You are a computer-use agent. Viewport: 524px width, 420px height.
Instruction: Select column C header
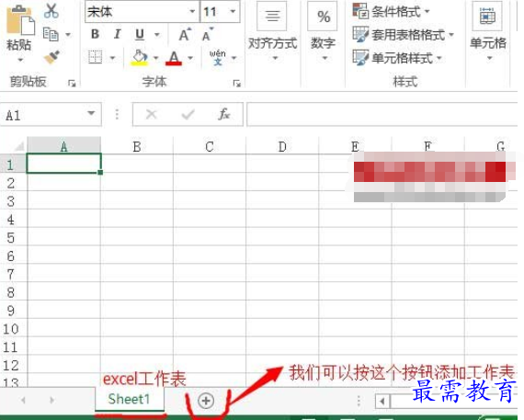pos(210,146)
